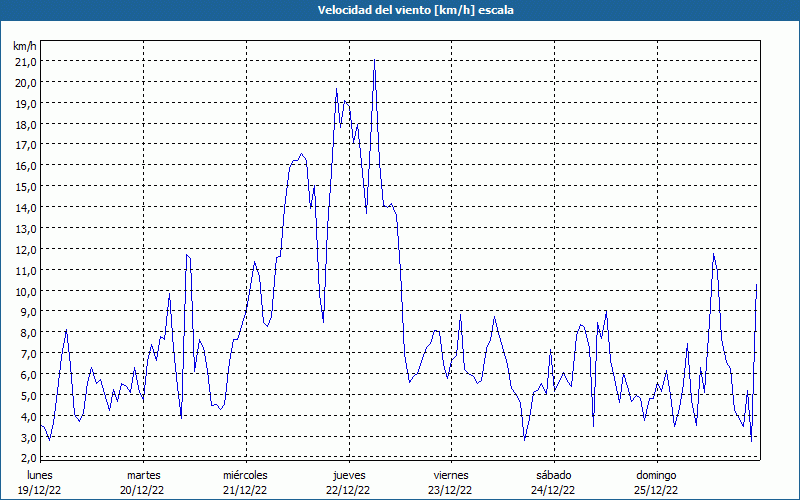The height and width of the screenshot is (500, 800).
Task: Select the 'jueves' day label
Action: point(349,476)
